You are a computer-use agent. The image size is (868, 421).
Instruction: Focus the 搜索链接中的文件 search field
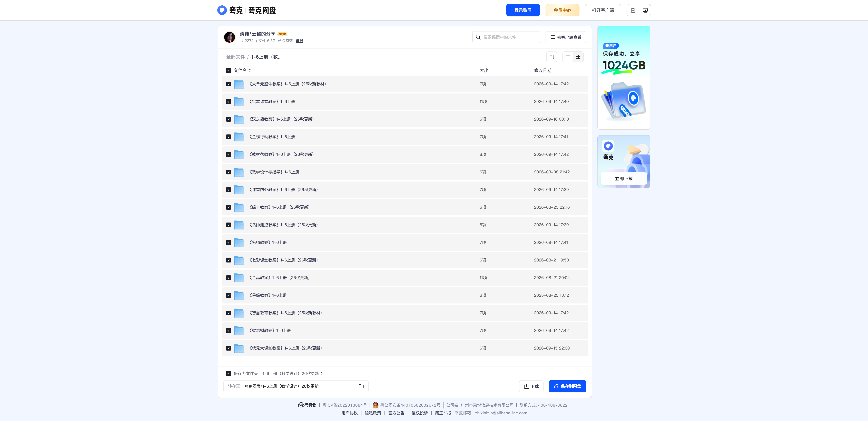pos(506,37)
